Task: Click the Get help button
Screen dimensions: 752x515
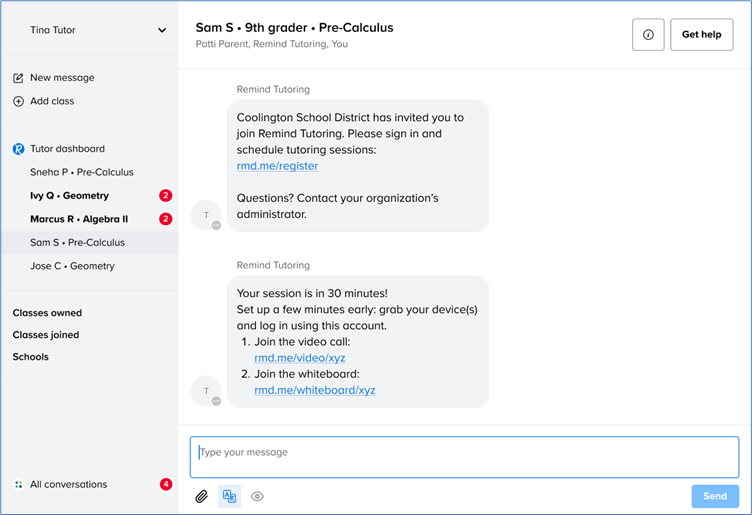Action: coord(701,35)
